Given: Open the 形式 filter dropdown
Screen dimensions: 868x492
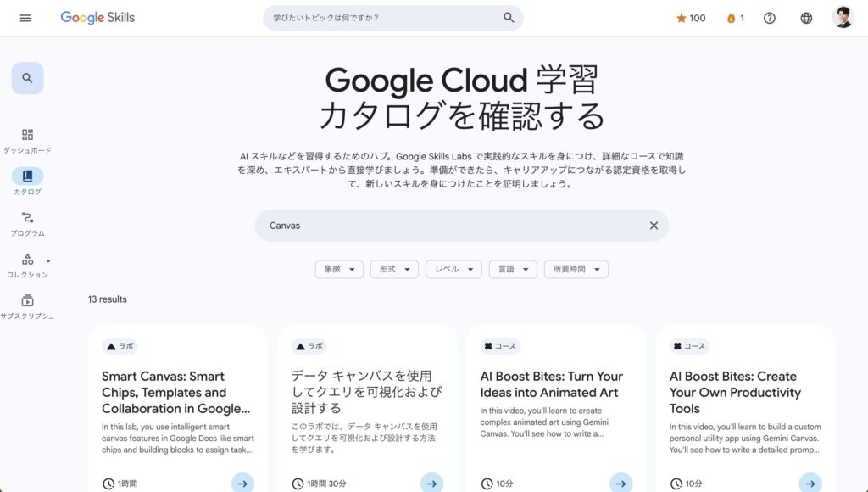Looking at the screenshot, I should [x=395, y=269].
